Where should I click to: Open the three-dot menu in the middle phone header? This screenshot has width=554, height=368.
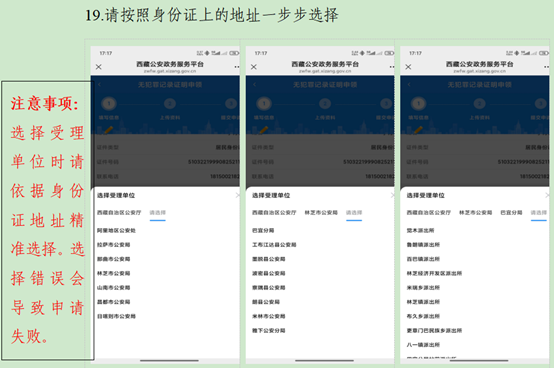[x=392, y=67]
